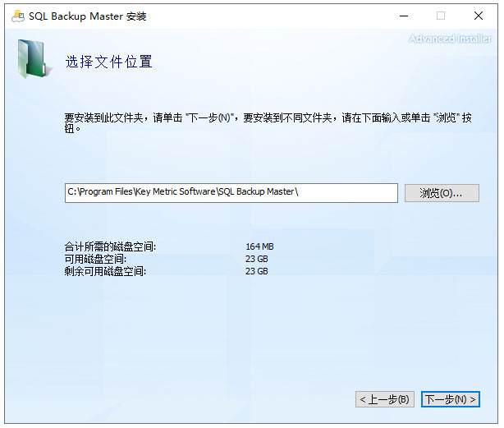This screenshot has height=428, width=504.
Task: Click the Browse button 浏览(O)...
Action: (442, 193)
